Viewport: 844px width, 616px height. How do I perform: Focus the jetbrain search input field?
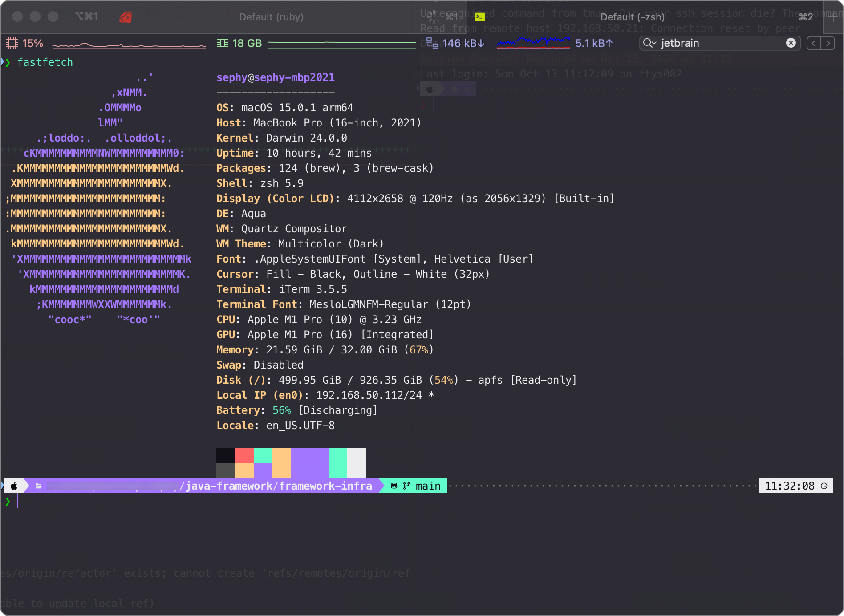pos(721,43)
